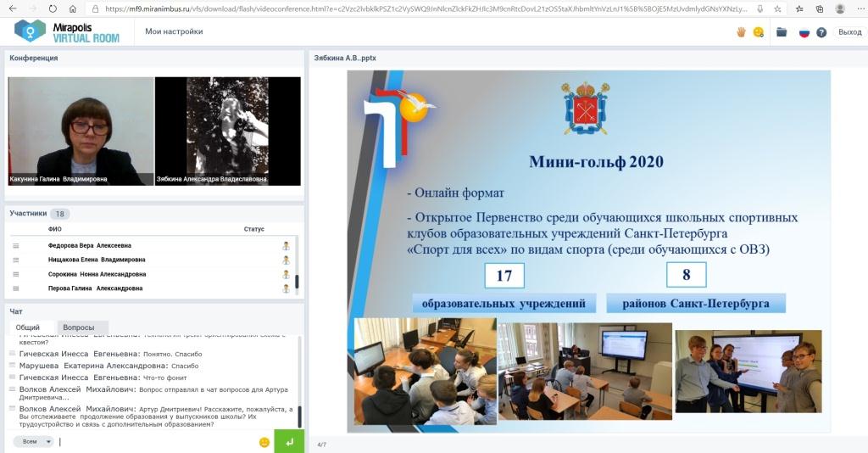
Task: Click status icon of Сорокина Нонна Александровна
Action: point(286,274)
